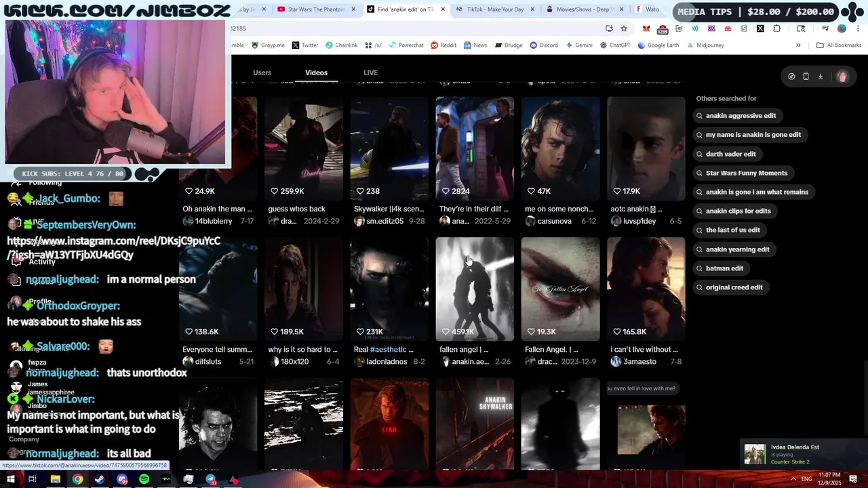
Task: Search suggestion 'my name is anakin is gone edit'
Action: pyautogui.click(x=749, y=135)
